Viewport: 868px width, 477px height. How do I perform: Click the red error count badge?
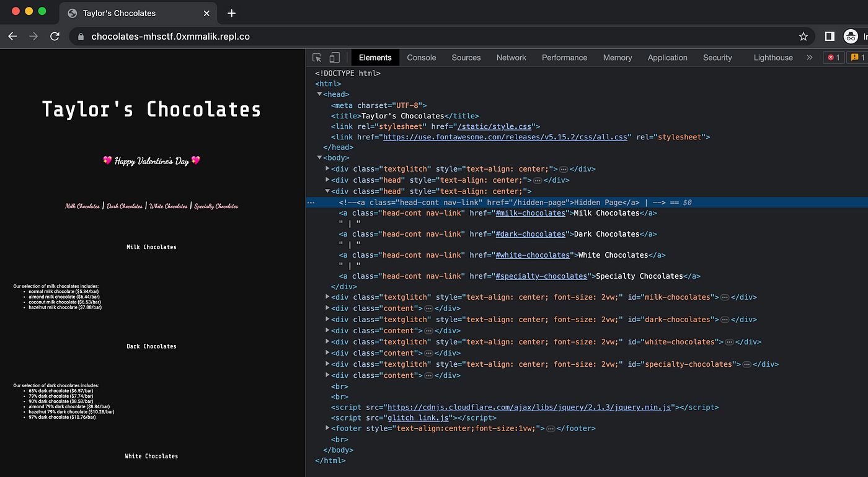pos(833,58)
